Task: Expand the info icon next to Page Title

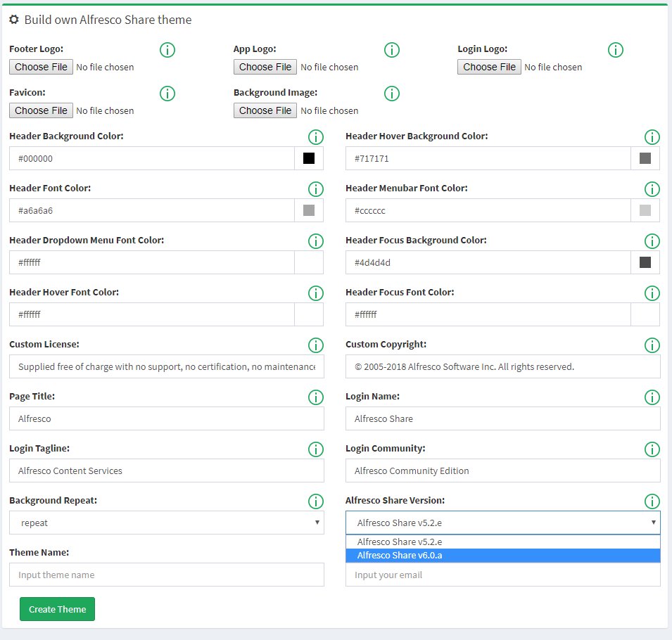Action: click(315, 397)
